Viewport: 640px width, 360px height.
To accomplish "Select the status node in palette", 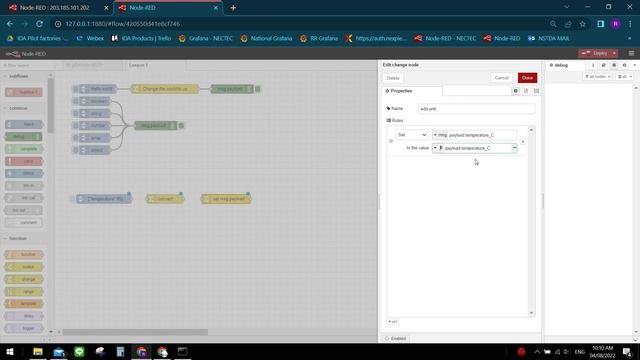I will [24, 173].
